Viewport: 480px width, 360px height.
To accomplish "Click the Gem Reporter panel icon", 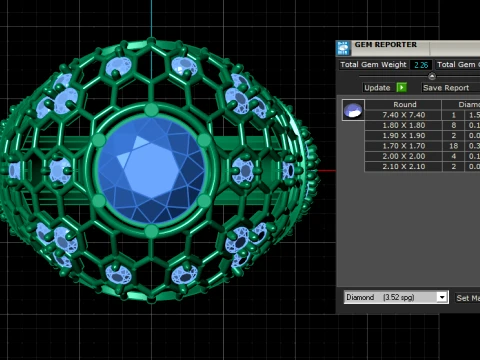I will (343, 48).
